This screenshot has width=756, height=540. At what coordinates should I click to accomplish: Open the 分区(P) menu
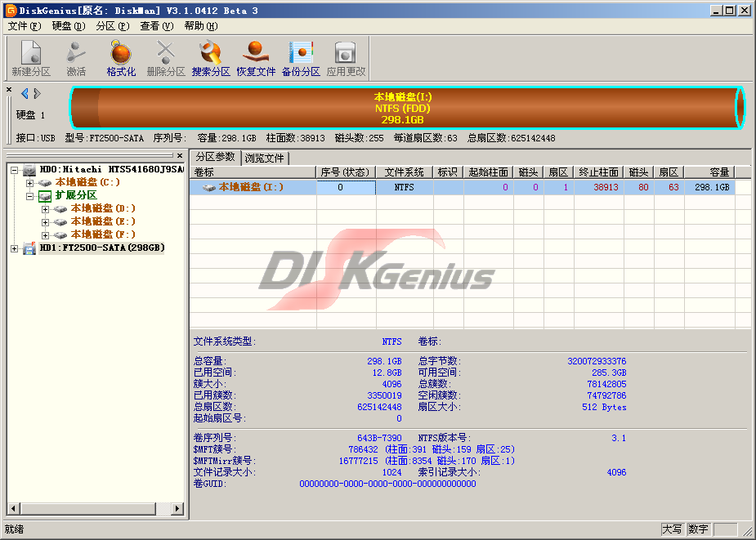click(112, 26)
